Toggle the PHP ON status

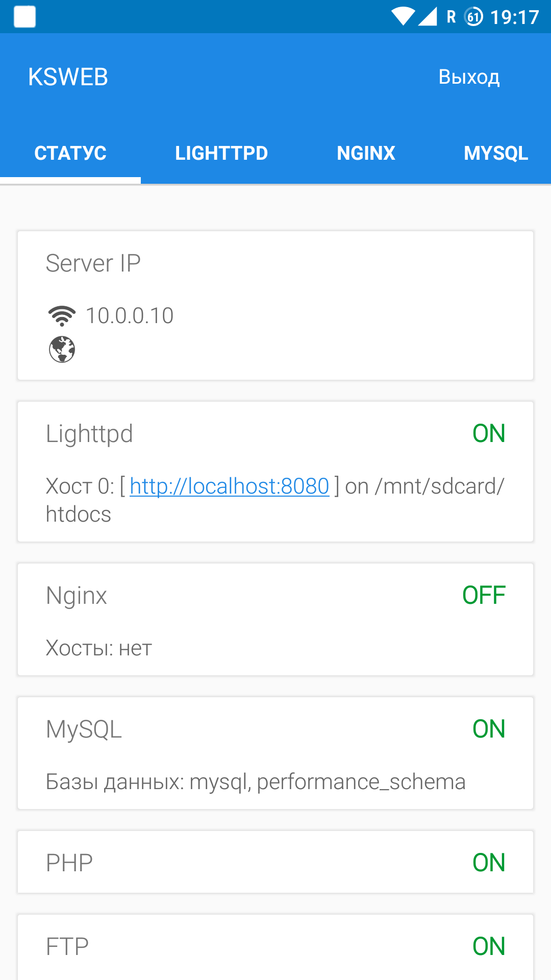click(488, 863)
